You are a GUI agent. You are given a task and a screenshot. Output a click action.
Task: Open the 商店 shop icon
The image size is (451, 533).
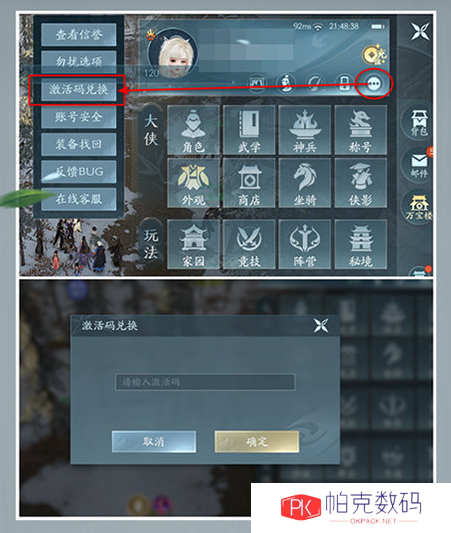(249, 183)
